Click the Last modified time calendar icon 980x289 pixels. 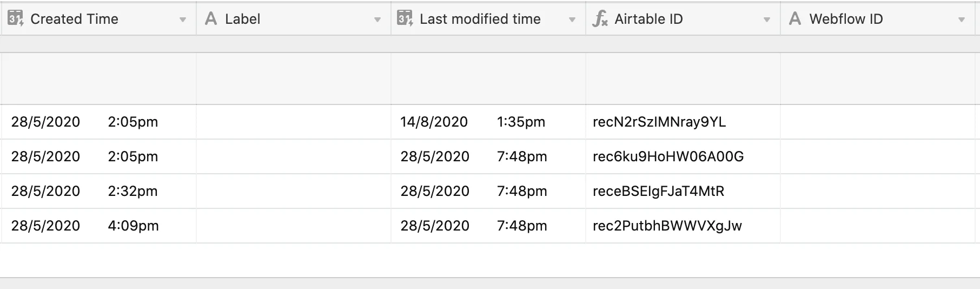(x=405, y=19)
